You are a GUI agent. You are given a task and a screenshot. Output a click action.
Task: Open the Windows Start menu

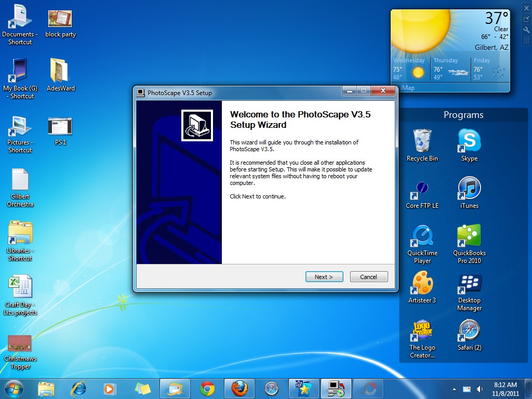[x=14, y=389]
